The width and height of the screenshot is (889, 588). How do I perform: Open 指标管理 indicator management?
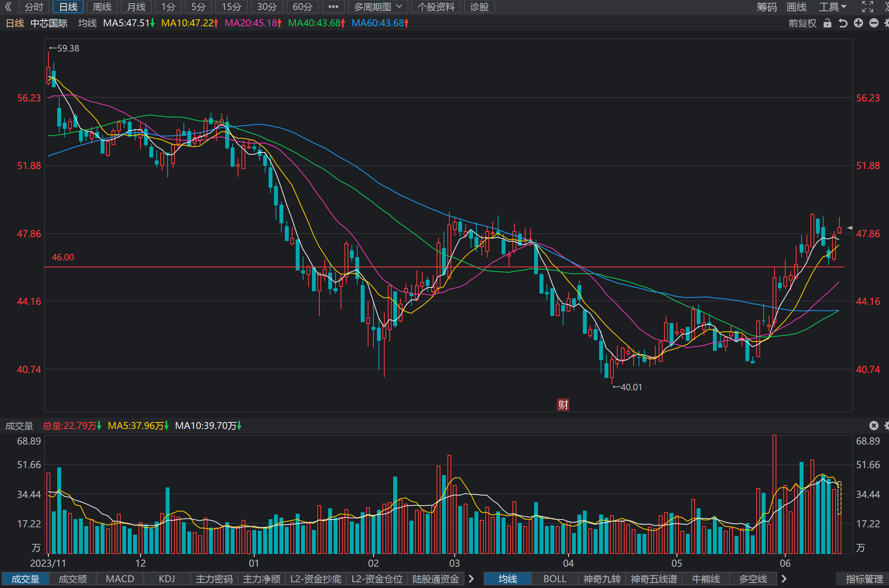pyautogui.click(x=864, y=579)
